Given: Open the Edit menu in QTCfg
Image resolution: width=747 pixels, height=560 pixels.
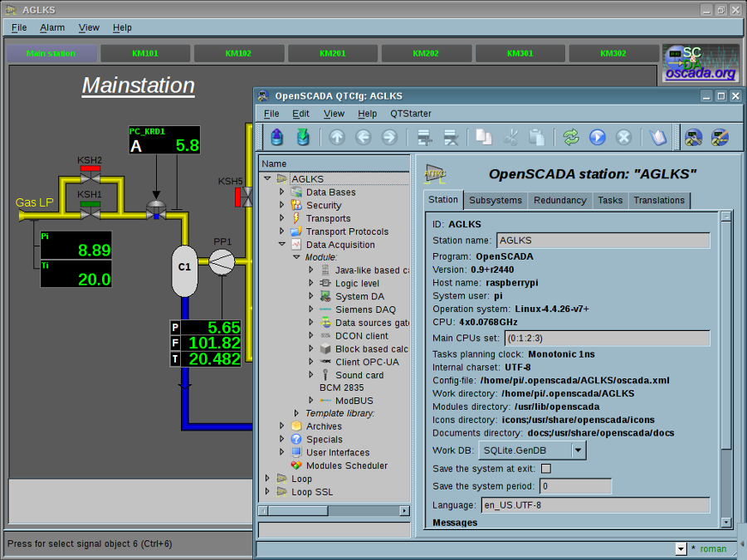Looking at the screenshot, I should pos(300,114).
